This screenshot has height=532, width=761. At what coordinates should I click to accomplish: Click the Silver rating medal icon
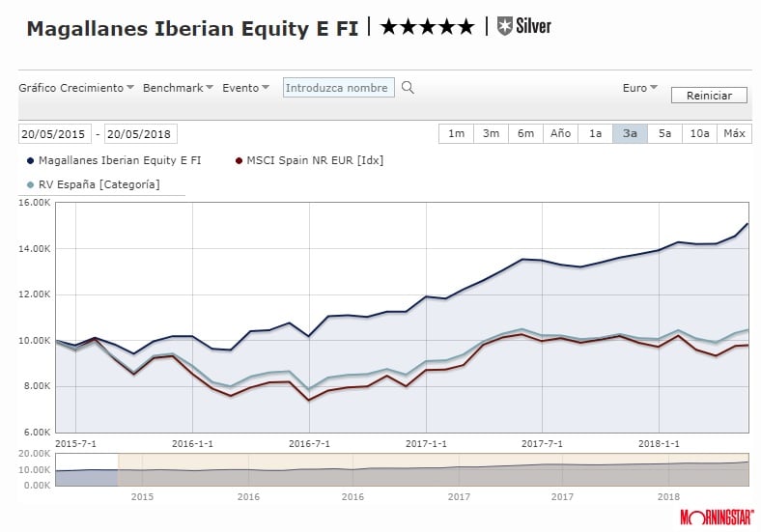505,26
